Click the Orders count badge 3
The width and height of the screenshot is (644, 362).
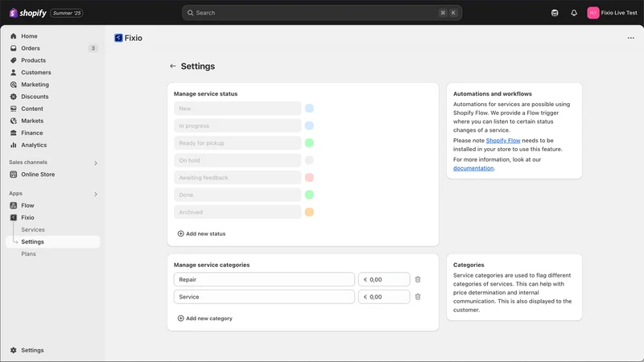coord(93,48)
